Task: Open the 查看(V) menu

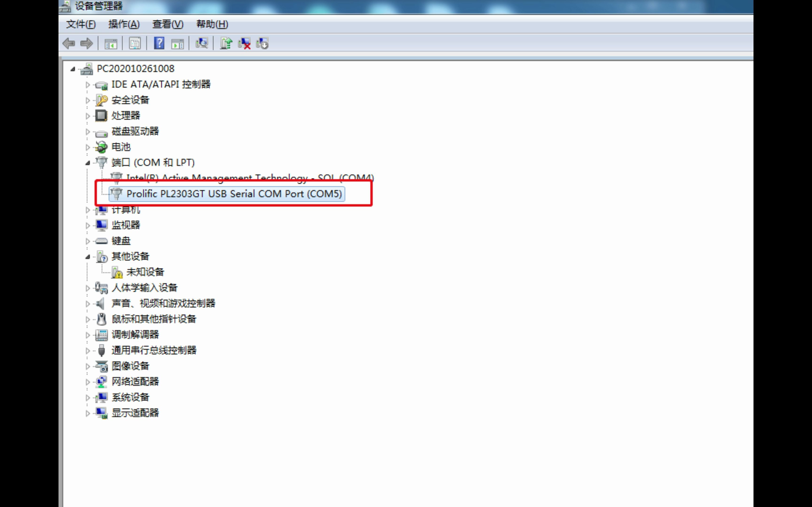Action: pos(168,24)
